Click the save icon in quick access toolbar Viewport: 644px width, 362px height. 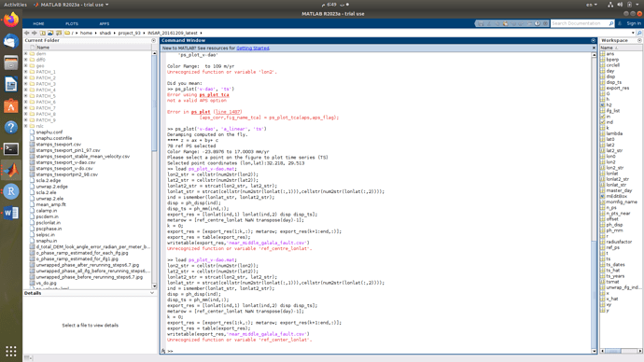pyautogui.click(x=481, y=23)
